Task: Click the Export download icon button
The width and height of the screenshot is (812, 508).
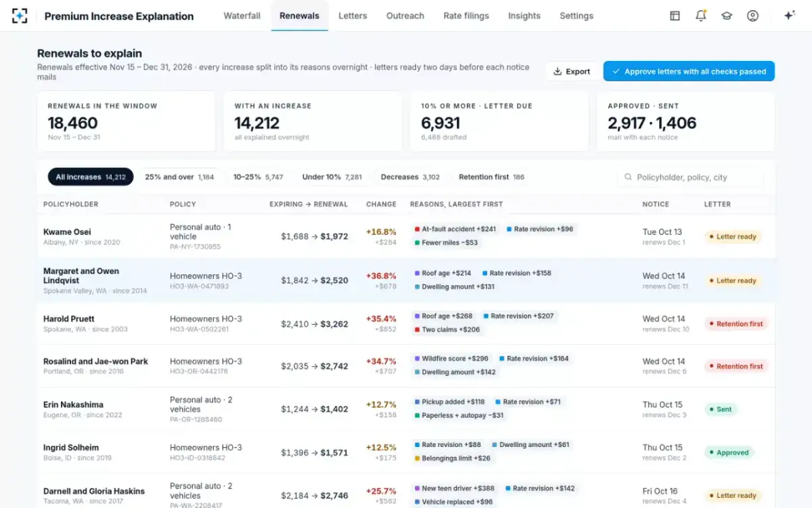Action: pos(572,71)
